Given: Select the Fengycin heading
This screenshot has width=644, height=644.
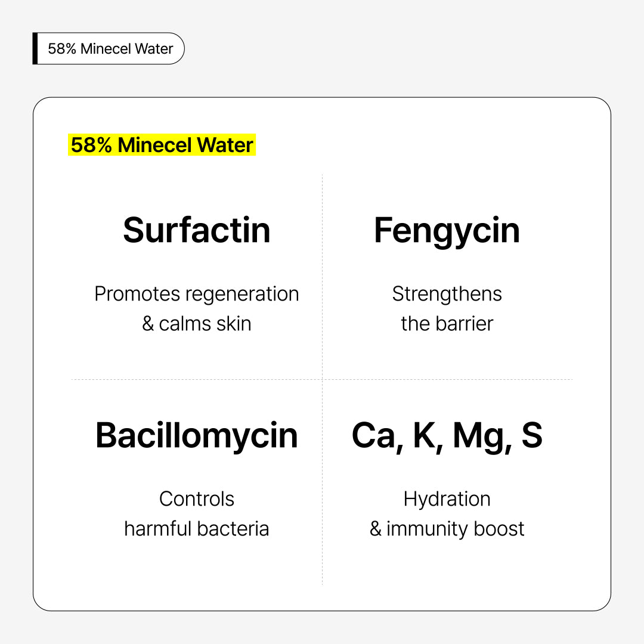Looking at the screenshot, I should (x=447, y=231).
